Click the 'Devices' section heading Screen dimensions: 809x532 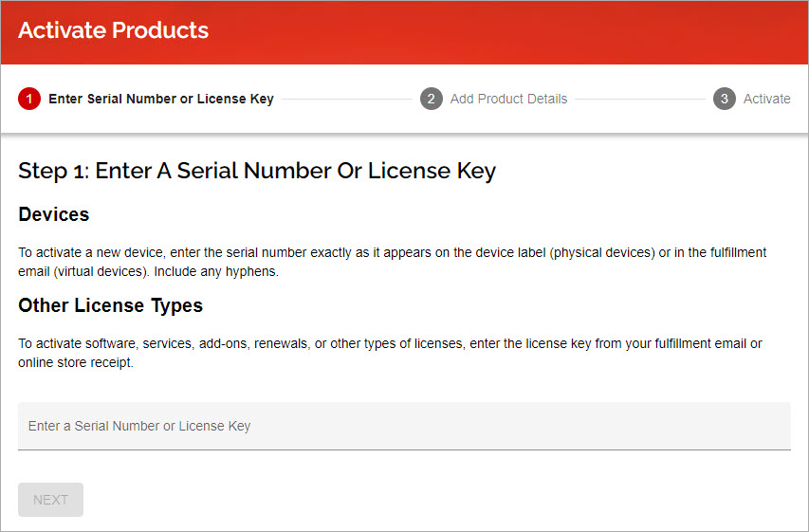tap(54, 214)
